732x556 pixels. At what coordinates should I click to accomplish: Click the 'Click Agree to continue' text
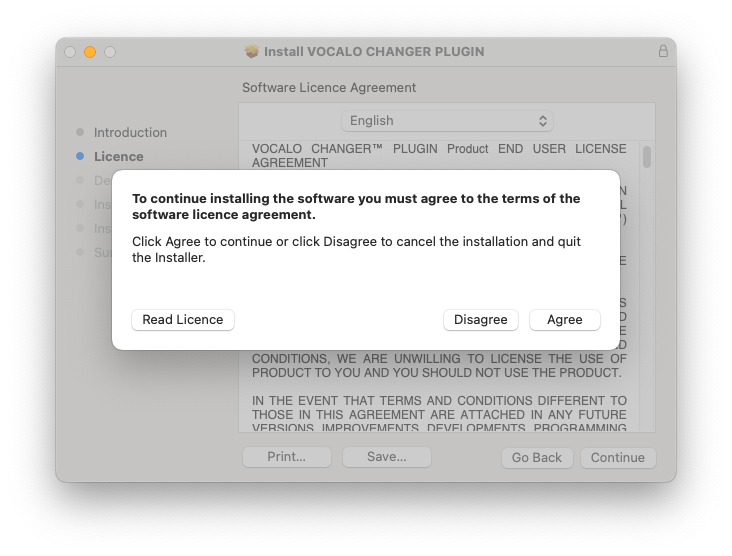tap(356, 249)
